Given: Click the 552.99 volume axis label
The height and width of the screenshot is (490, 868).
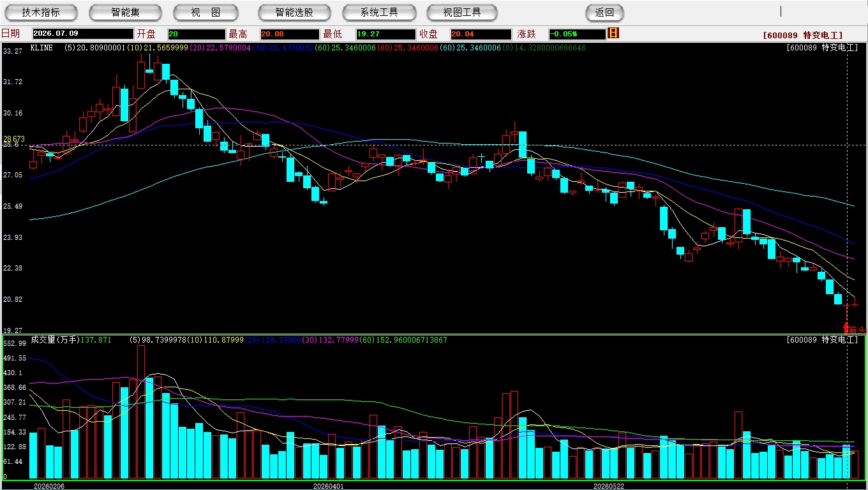Looking at the screenshot, I should pos(14,343).
